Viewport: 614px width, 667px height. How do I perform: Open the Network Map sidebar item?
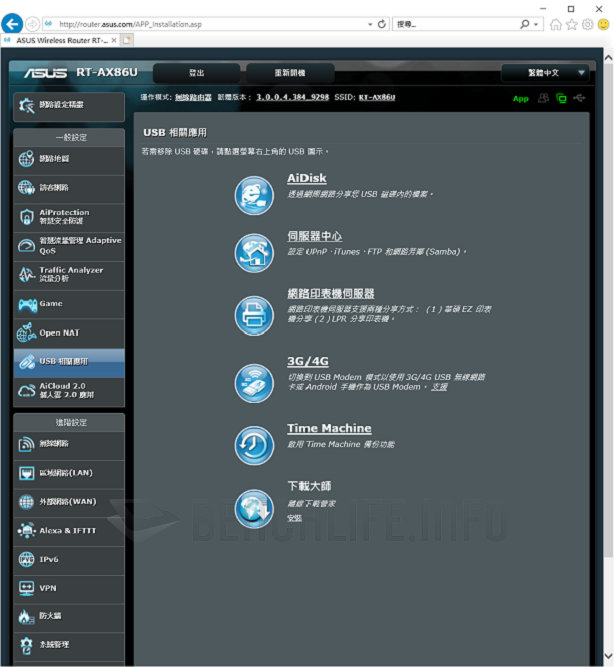click(x=69, y=159)
